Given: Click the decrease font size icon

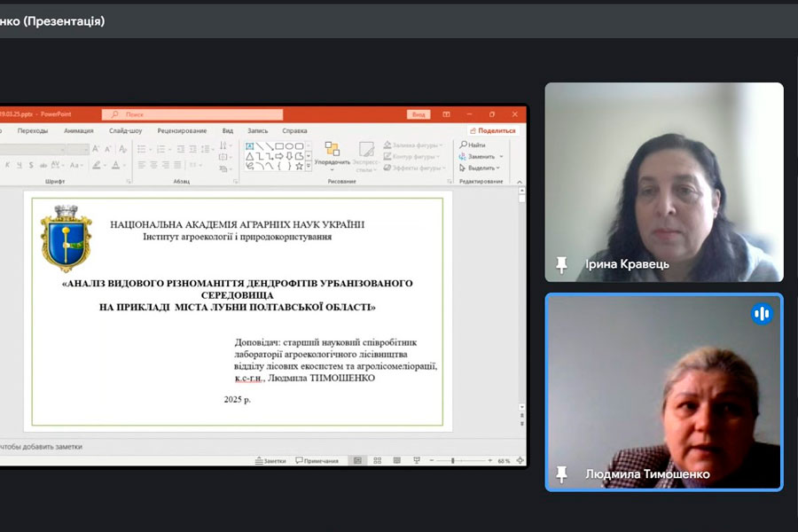Looking at the screenshot, I should pyautogui.click(x=108, y=149).
